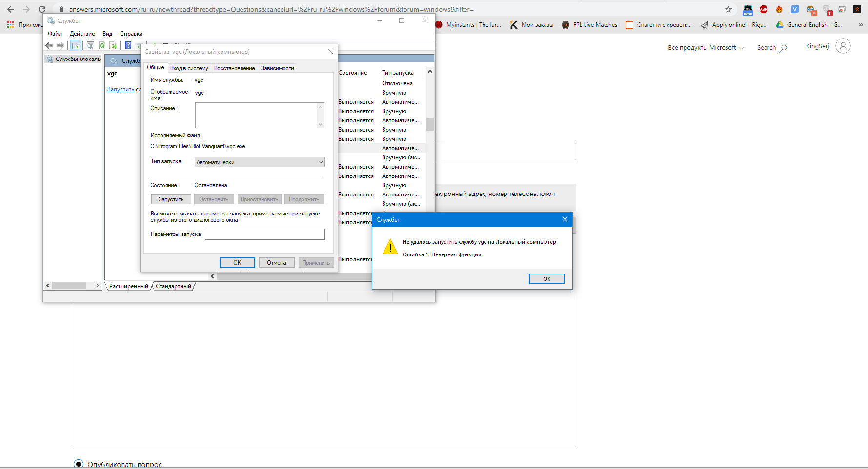Screen dimensions: 868x469
Task: Click the KingSerj profile avatar icon
Action: (x=843, y=46)
